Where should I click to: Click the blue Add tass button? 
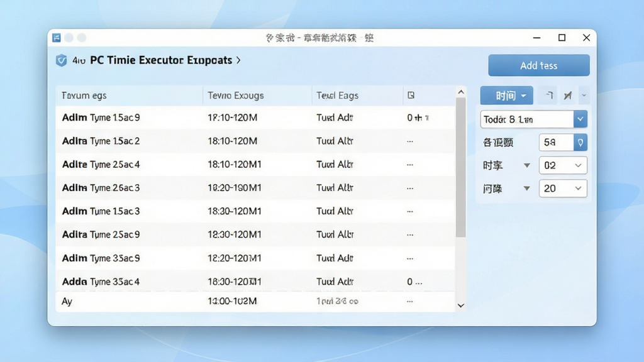tap(538, 65)
